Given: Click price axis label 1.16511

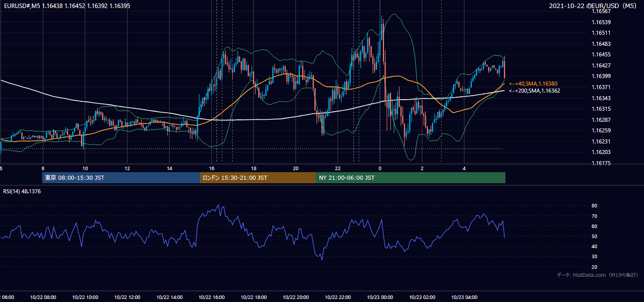Looking at the screenshot, I should pos(601,33).
